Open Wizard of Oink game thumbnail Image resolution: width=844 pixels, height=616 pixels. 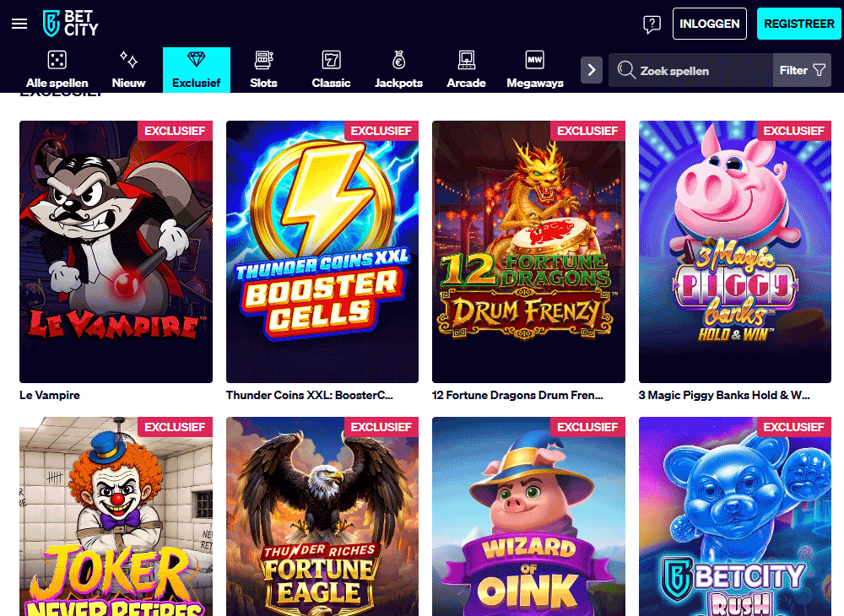pos(528,516)
